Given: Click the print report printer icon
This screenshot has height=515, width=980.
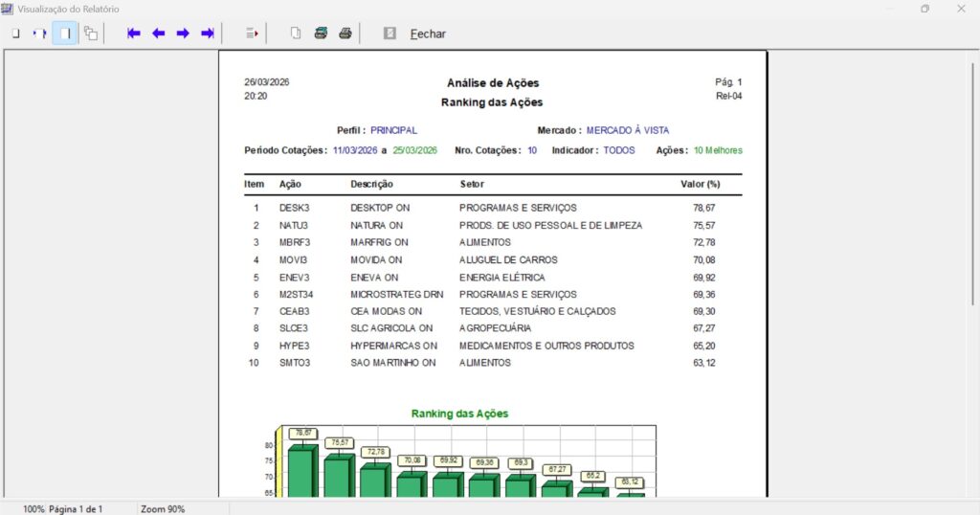Looking at the screenshot, I should pyautogui.click(x=345, y=34).
